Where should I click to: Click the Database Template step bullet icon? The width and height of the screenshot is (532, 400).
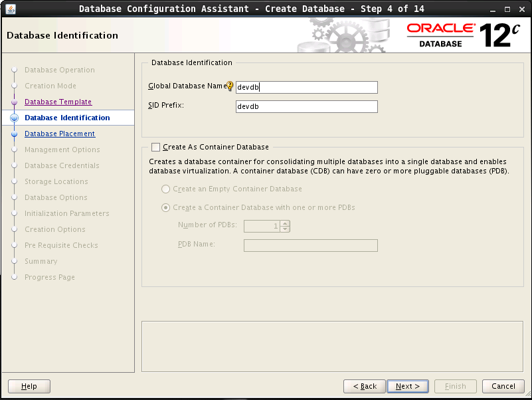click(14, 102)
